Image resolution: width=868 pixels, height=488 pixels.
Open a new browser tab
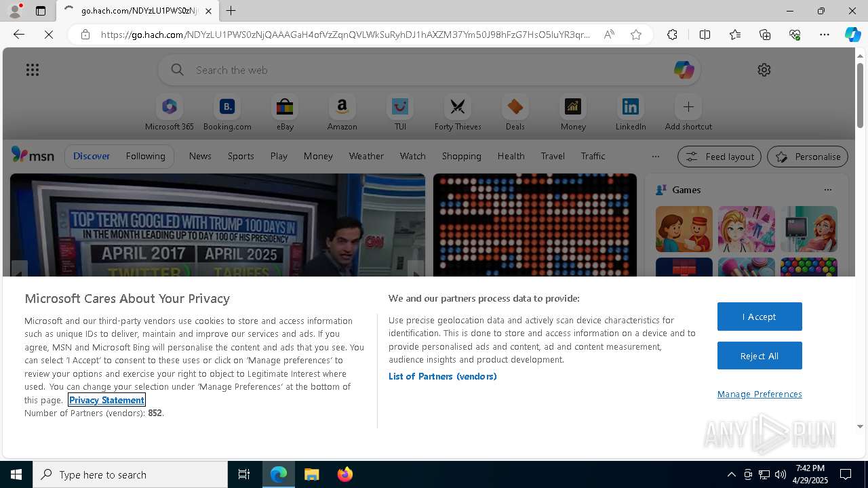click(x=231, y=11)
